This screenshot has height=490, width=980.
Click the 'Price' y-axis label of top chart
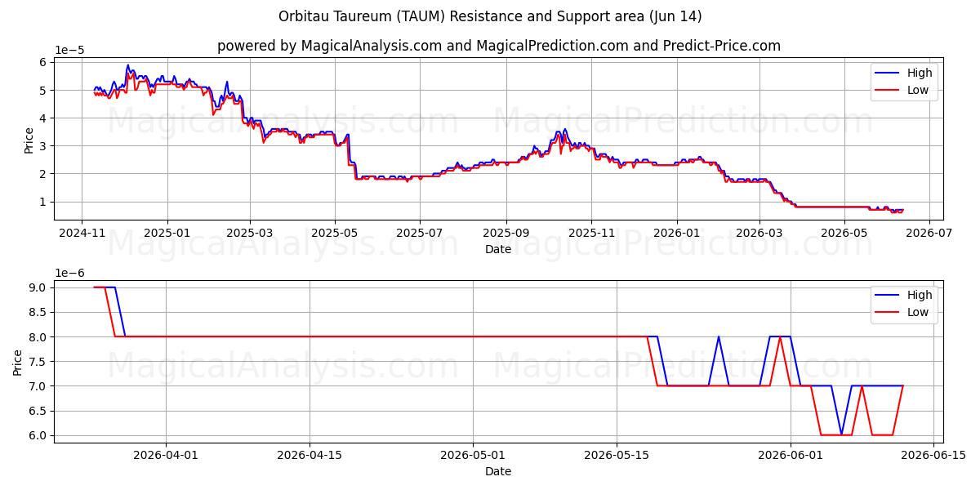pyautogui.click(x=29, y=139)
